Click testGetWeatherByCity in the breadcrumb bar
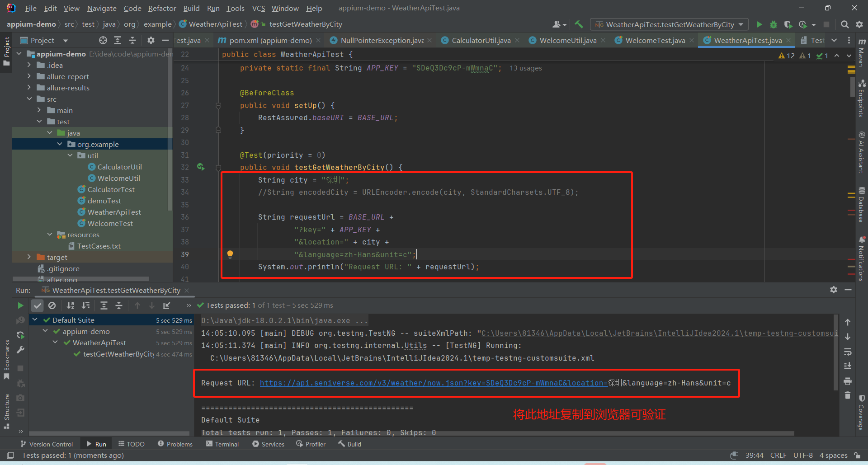Viewport: 868px width, 465px height. pos(306,24)
